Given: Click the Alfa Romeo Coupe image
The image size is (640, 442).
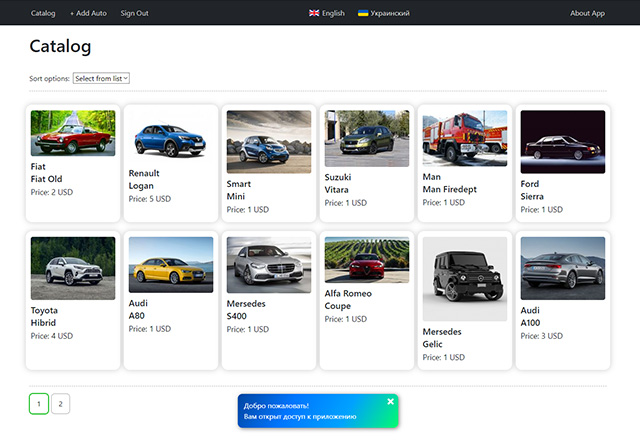Looking at the screenshot, I should click(367, 260).
